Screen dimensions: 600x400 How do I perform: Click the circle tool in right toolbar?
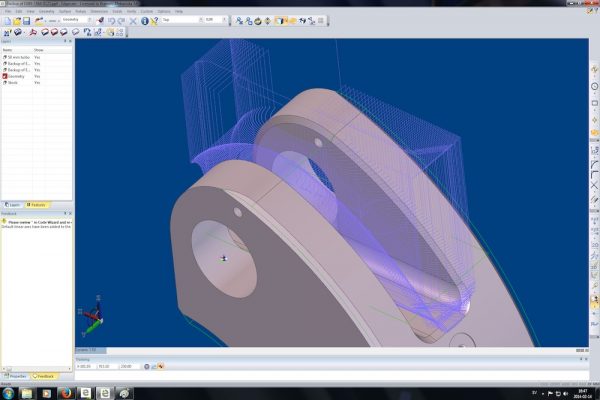tap(594, 87)
